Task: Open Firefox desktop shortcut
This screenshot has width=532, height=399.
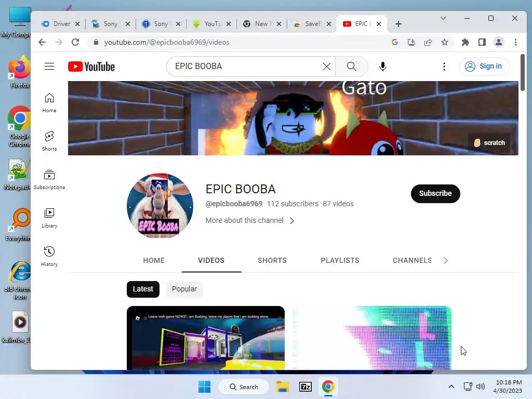Action: coord(20,72)
